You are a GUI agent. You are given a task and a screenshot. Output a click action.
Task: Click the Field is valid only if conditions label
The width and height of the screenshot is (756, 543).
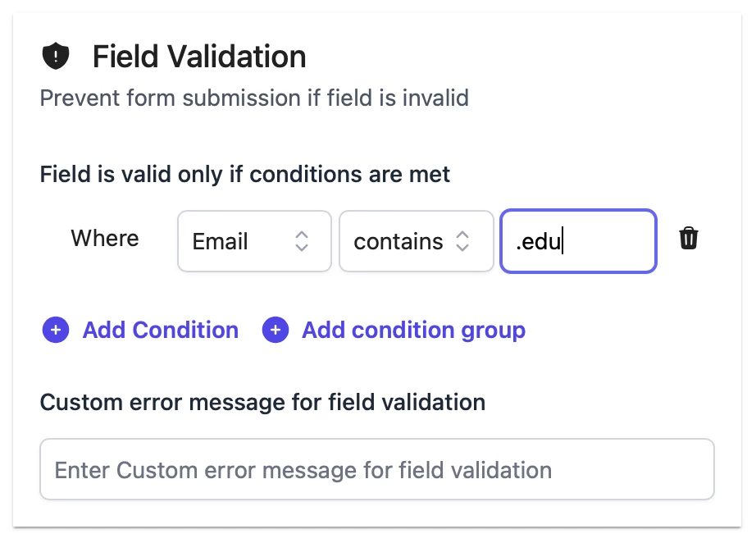[x=245, y=174]
